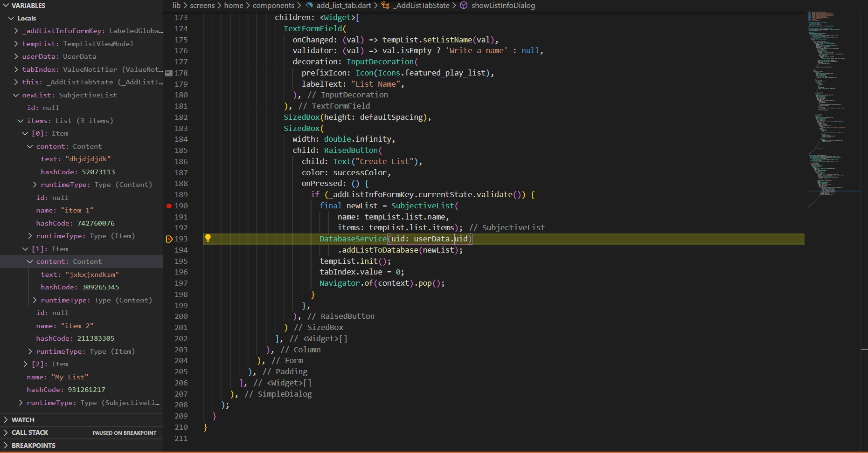Collapse the newList: SubjectiveList variable
The height and width of the screenshot is (453, 868).
tap(16, 95)
